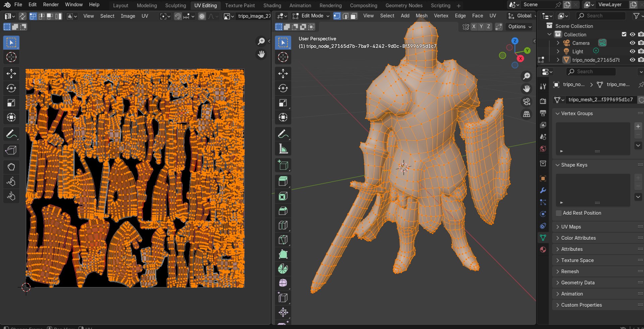The height and width of the screenshot is (329, 644).
Task: Select the Add Cube tool in 3D viewport
Action: [x=283, y=165]
